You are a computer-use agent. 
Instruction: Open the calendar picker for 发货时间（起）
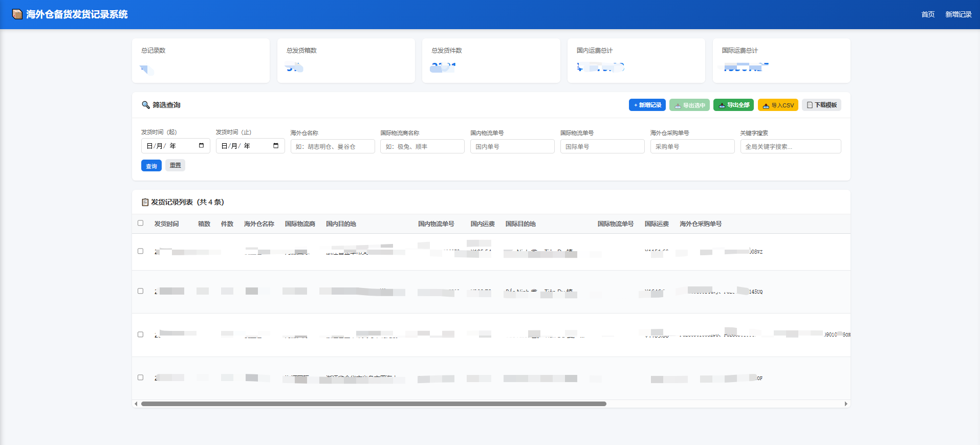(x=201, y=146)
